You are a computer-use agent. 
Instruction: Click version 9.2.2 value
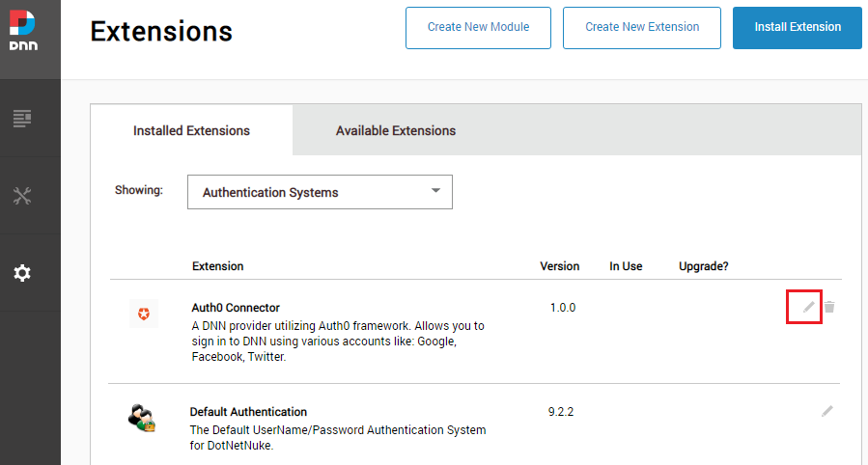pyautogui.click(x=561, y=412)
